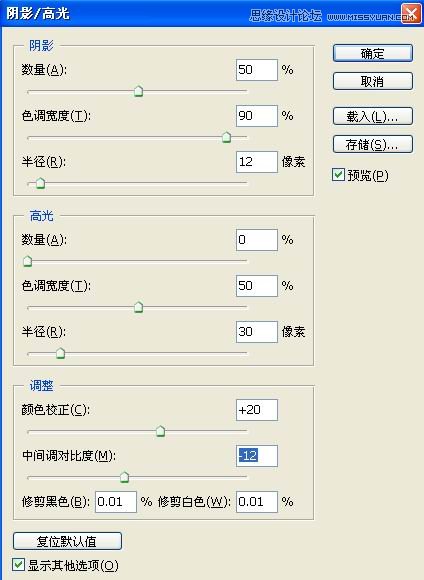424x580 pixels.
Task: Click the 阴影 半径 slider handle
Action: [40, 183]
